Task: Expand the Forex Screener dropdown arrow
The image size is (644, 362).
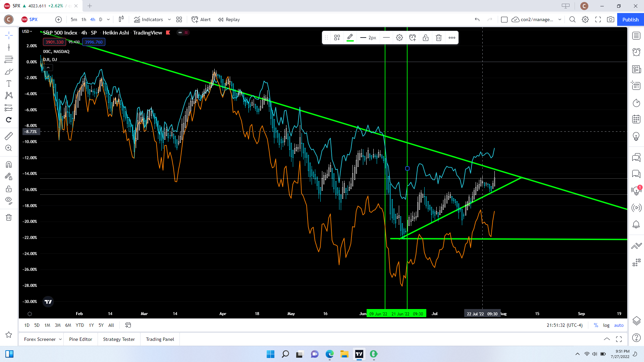Action: pos(60,339)
